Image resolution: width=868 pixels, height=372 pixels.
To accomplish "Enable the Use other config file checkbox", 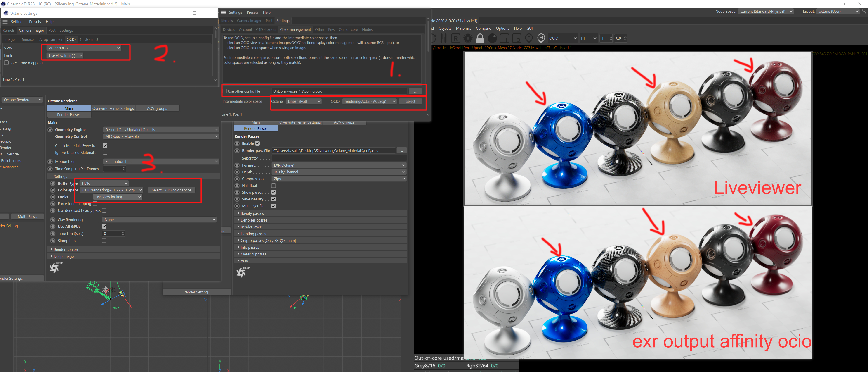I will (x=225, y=91).
